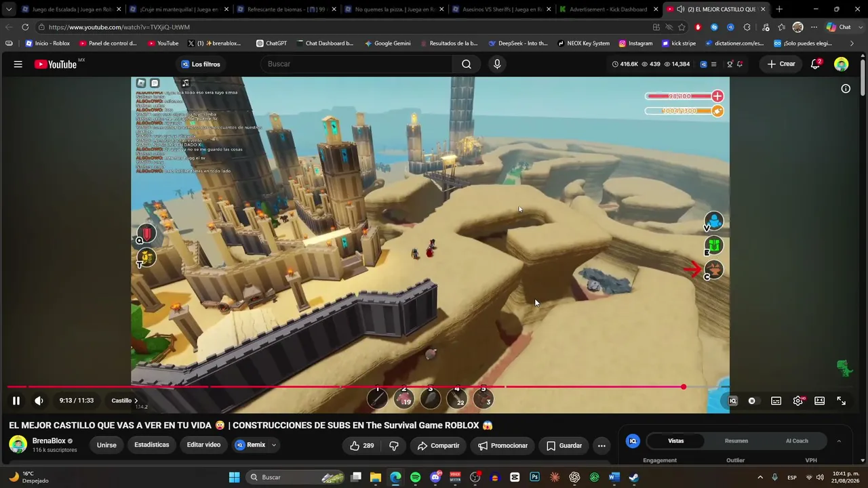Open the YouTube account avatar menu
The width and height of the screenshot is (868, 488).
(841, 64)
